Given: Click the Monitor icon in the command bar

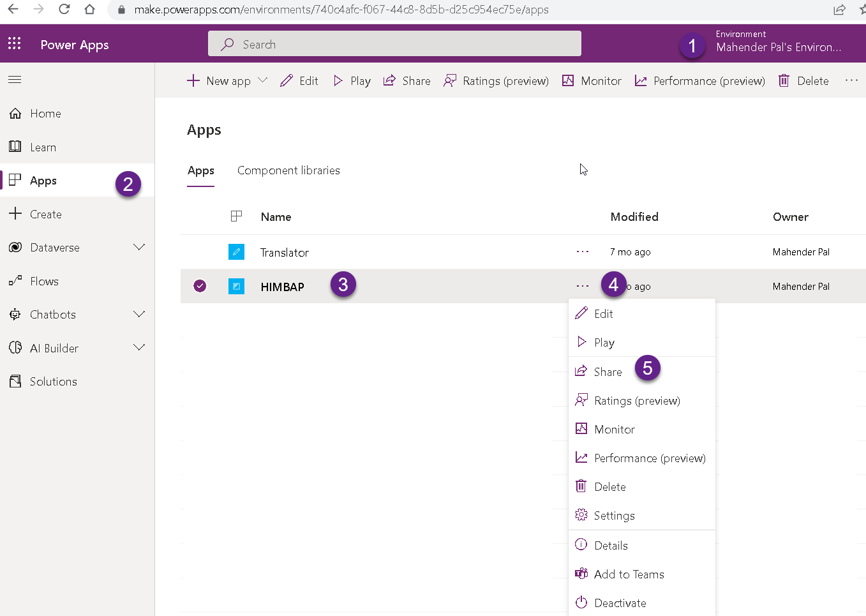Looking at the screenshot, I should point(568,80).
